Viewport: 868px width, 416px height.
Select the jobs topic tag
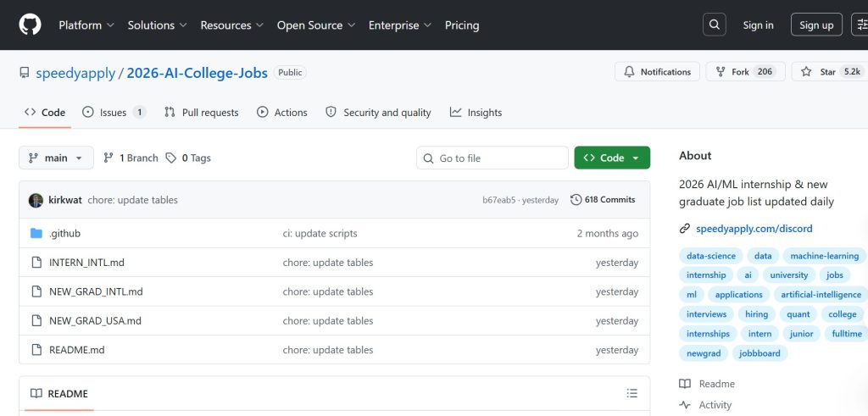point(834,275)
